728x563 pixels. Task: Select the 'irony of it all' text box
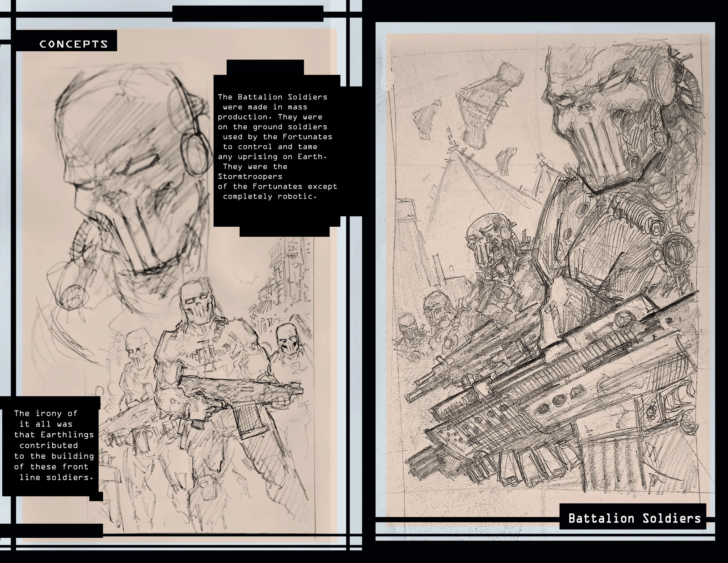(53, 445)
